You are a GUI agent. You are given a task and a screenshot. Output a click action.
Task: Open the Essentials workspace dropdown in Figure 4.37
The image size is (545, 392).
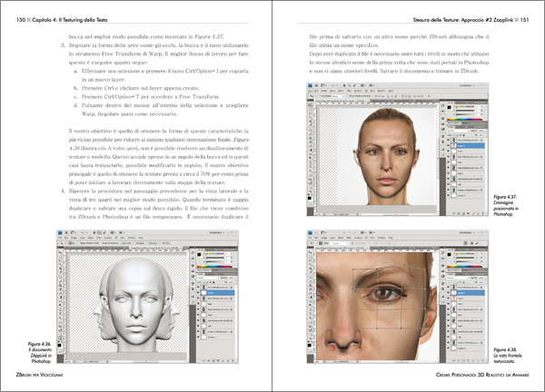(467, 85)
